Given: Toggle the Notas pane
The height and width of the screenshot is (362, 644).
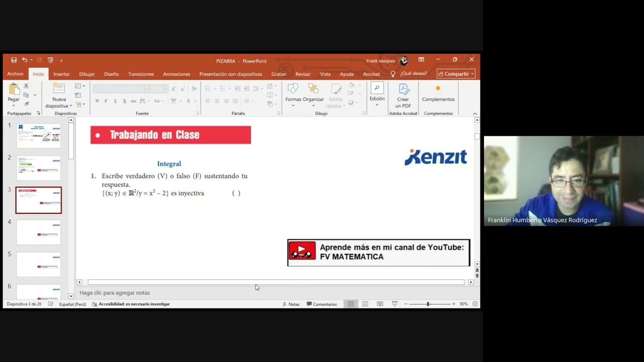Looking at the screenshot, I should [291, 304].
